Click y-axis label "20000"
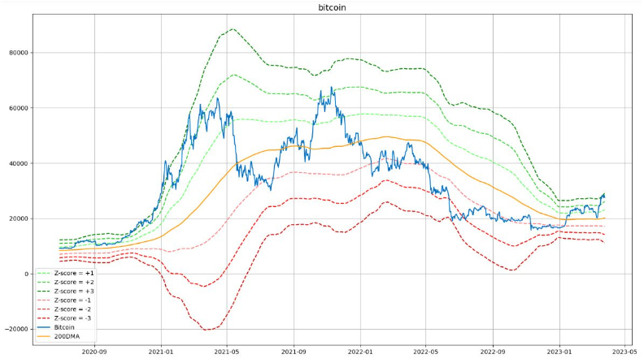This screenshot has height=363, width=644. pos(19,218)
